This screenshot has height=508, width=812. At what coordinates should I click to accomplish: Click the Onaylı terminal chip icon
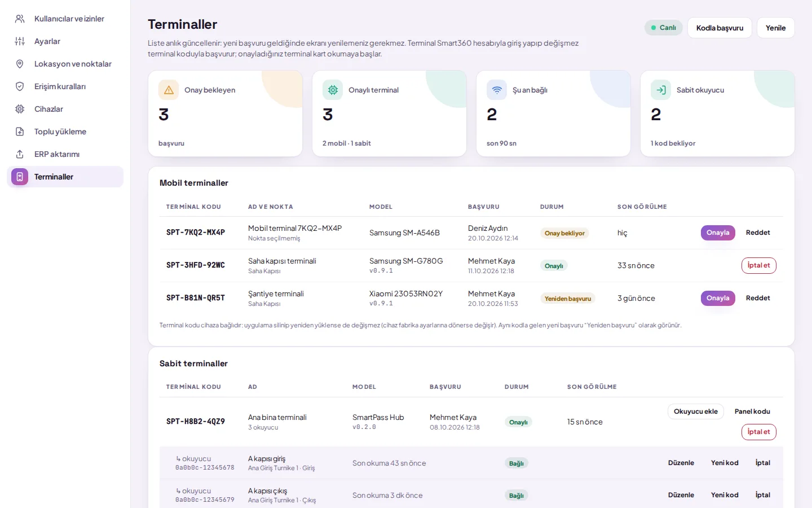tap(333, 90)
